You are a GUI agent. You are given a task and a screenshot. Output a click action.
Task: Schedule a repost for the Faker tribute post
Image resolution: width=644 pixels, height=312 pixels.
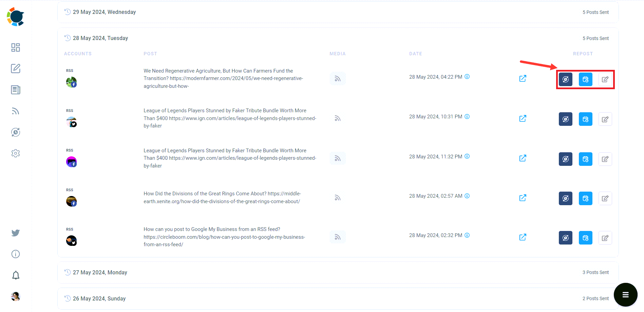point(585,119)
